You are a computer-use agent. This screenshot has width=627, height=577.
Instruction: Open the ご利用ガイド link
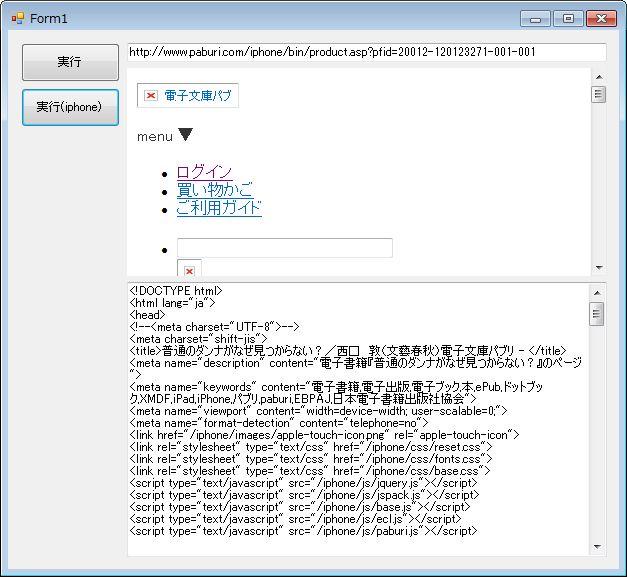[219, 208]
